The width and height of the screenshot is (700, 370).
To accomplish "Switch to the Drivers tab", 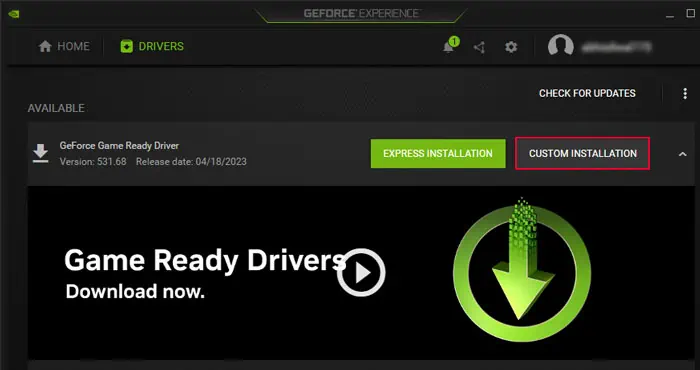I will click(152, 46).
